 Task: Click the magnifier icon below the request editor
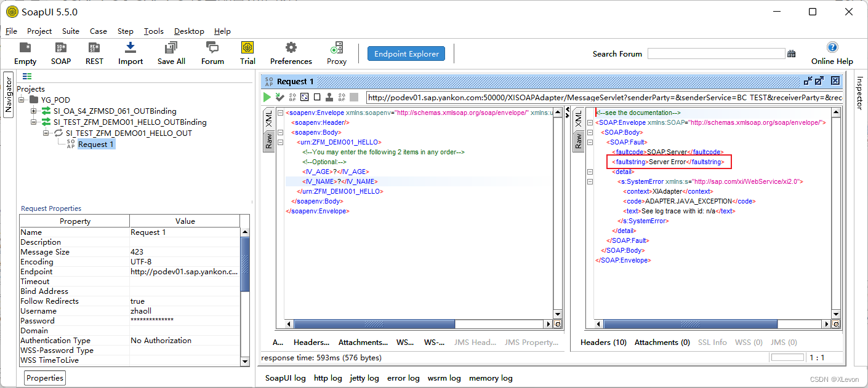[x=558, y=323]
